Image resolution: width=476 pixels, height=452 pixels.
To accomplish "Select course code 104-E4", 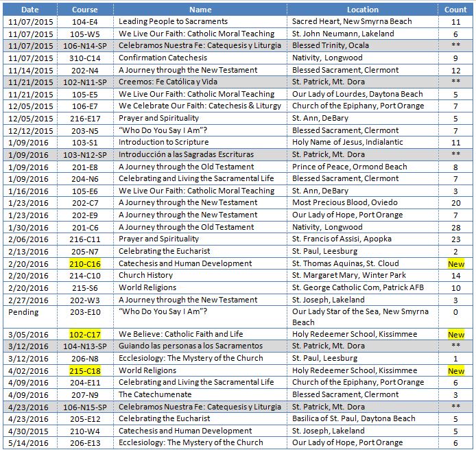I will pyautogui.click(x=84, y=21).
